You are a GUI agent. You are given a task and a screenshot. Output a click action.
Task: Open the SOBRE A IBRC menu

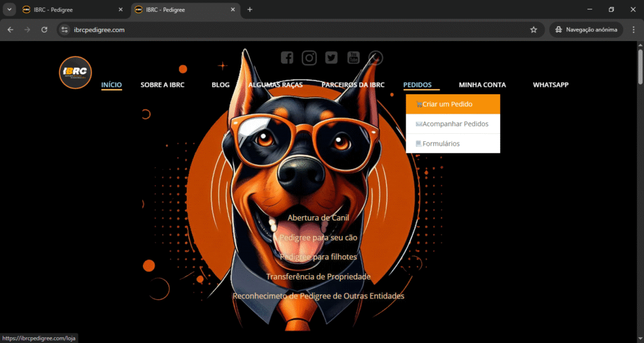pos(162,85)
